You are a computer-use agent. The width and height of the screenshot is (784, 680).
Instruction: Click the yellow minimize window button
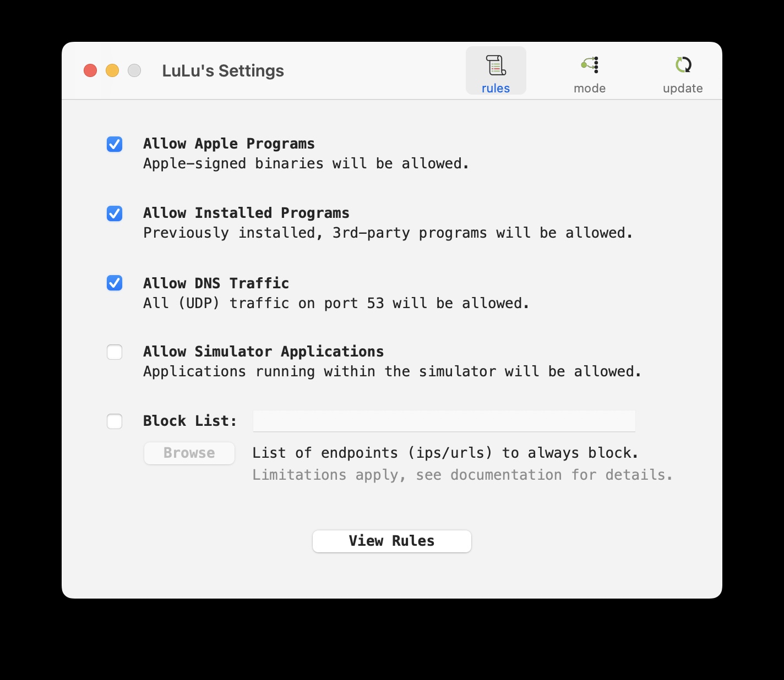click(112, 70)
